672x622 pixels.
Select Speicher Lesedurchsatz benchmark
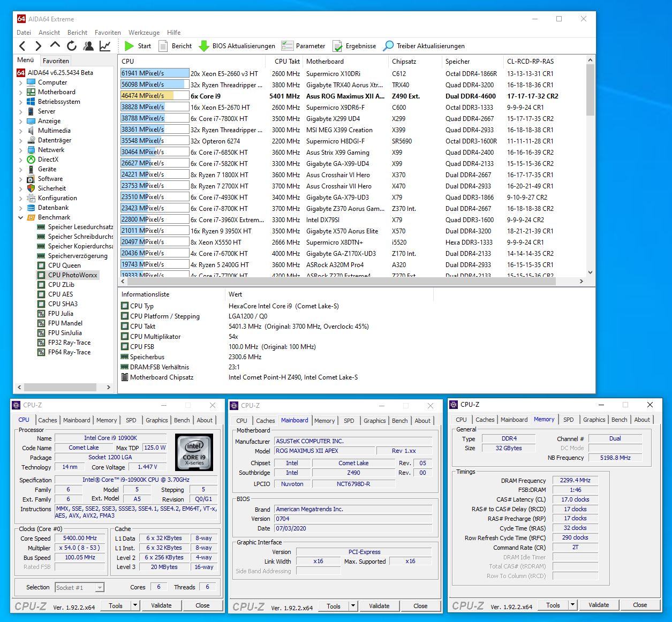pyautogui.click(x=80, y=227)
